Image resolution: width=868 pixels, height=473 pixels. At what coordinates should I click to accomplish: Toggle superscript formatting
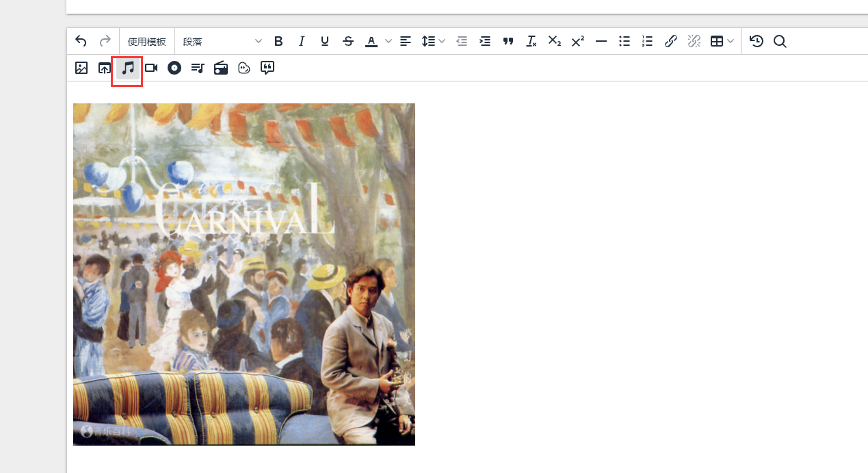(x=578, y=42)
